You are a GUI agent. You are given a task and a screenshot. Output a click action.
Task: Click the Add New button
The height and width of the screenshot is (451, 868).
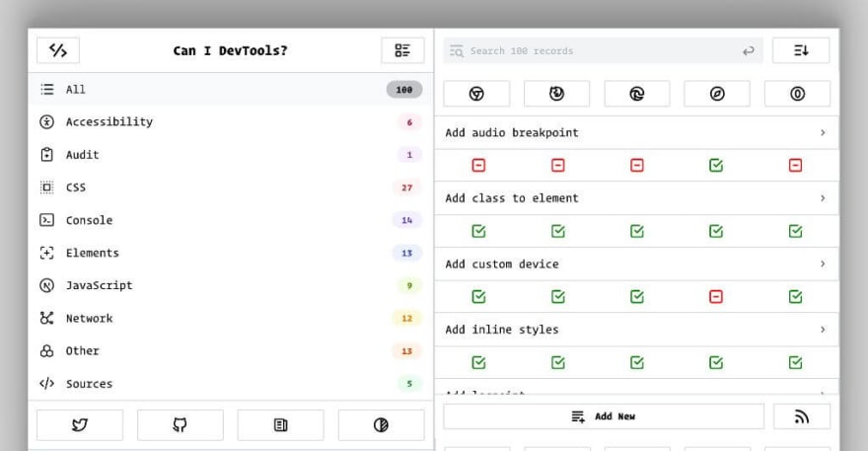coord(604,416)
